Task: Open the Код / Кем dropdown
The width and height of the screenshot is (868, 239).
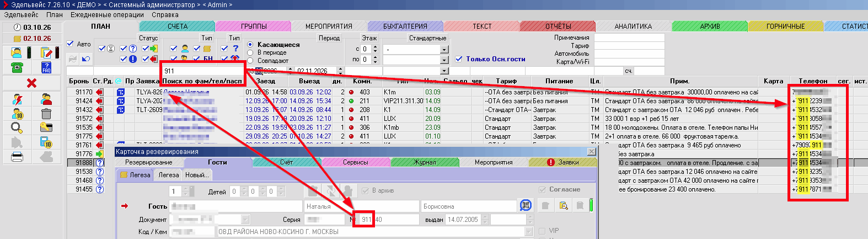Action: (x=529, y=232)
